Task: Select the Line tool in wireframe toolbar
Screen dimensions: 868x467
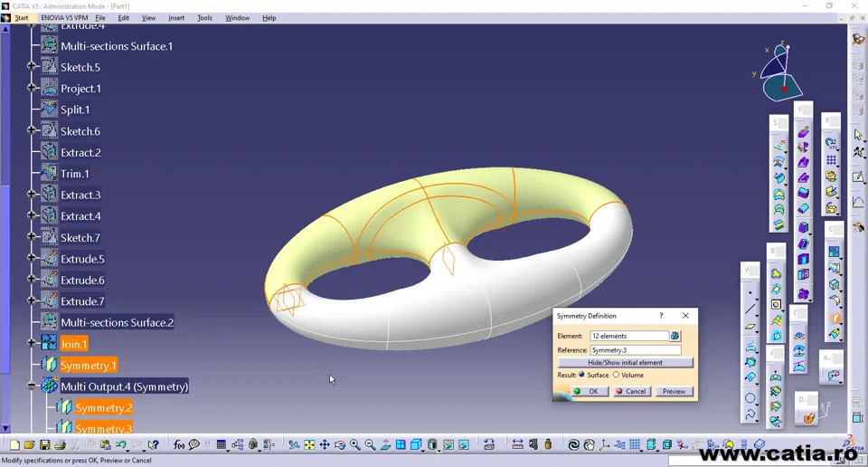Action: coord(750,310)
